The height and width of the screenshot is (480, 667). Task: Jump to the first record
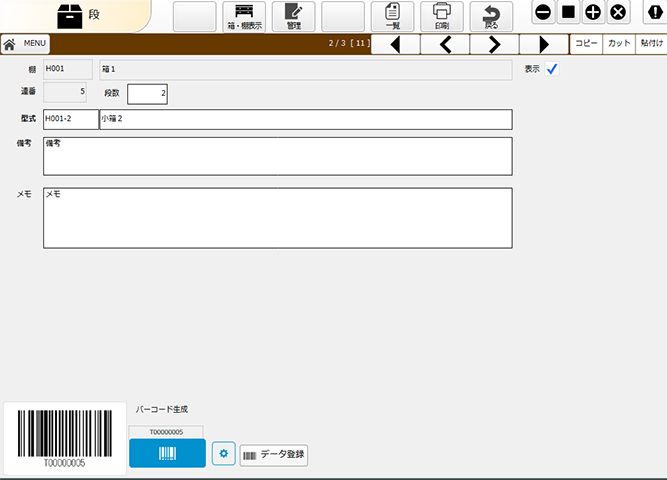(x=396, y=44)
